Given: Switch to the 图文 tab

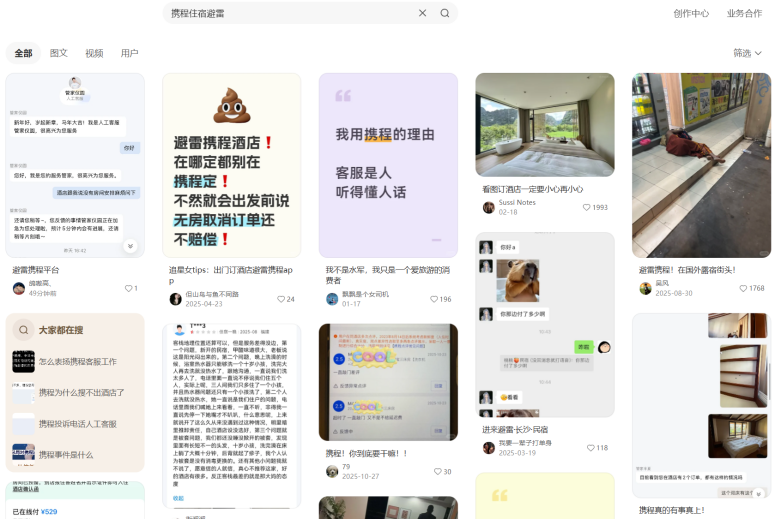Looking at the screenshot, I should (59, 53).
